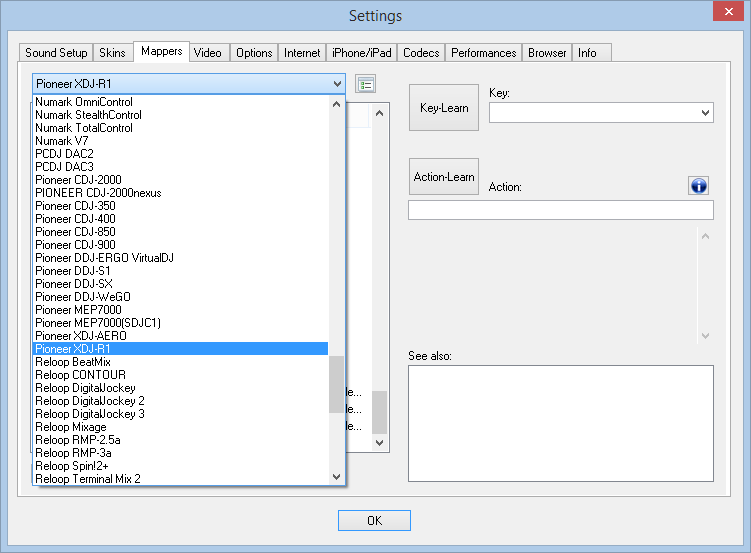
Task: Choose Reloop Spin!2+ from the list
Action: [181, 465]
